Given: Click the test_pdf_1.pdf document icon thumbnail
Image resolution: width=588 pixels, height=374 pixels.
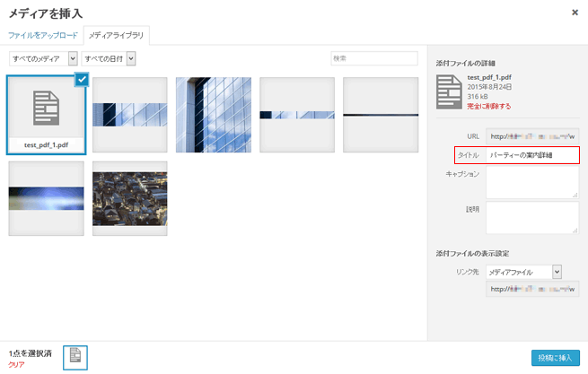Looking at the screenshot, I should [x=46, y=109].
